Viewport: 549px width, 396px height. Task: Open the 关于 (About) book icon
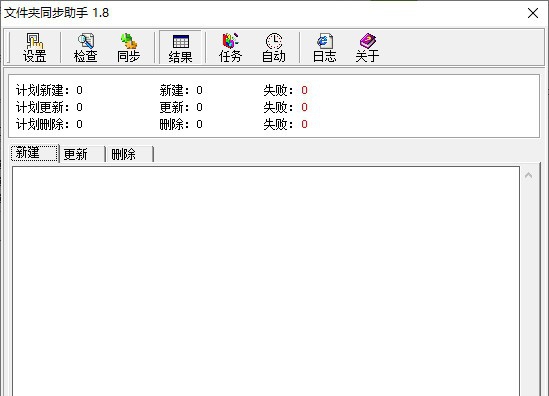[367, 48]
